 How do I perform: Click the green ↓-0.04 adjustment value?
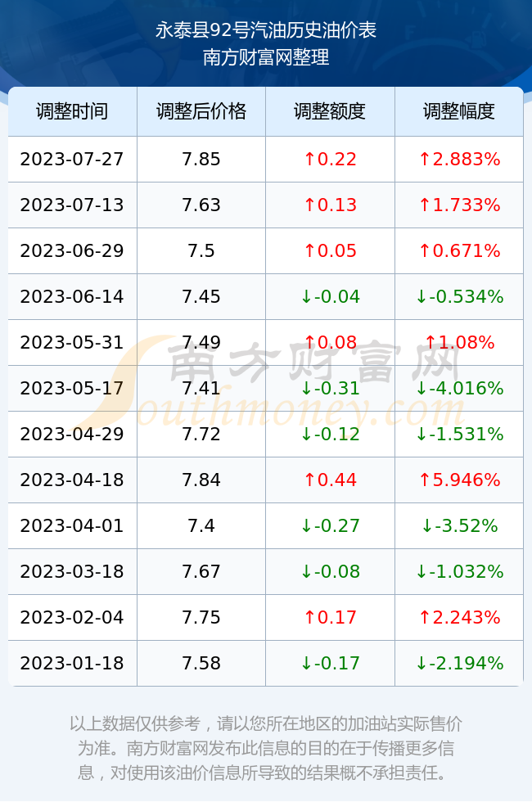[330, 296]
